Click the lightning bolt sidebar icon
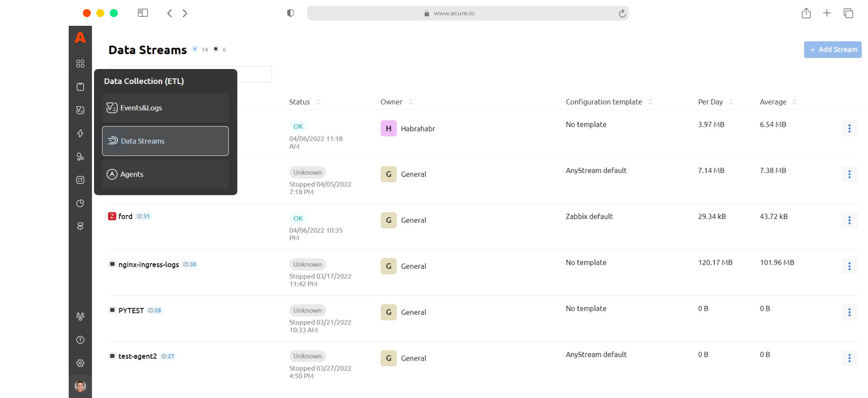The height and width of the screenshot is (398, 868). [x=80, y=133]
